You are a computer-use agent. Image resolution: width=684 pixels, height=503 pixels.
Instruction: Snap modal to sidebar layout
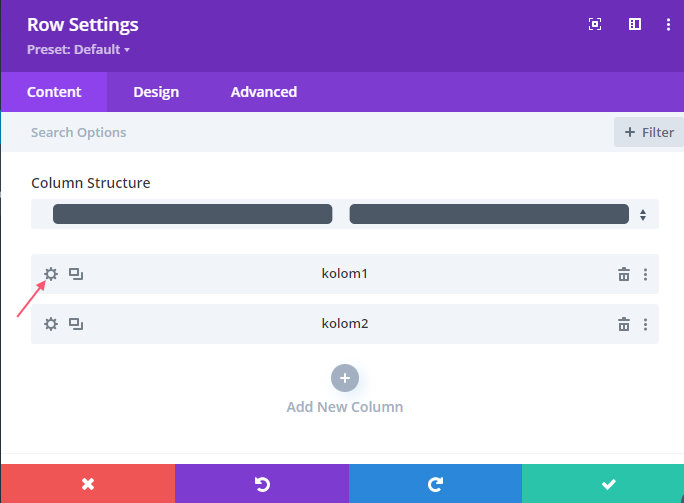point(635,24)
